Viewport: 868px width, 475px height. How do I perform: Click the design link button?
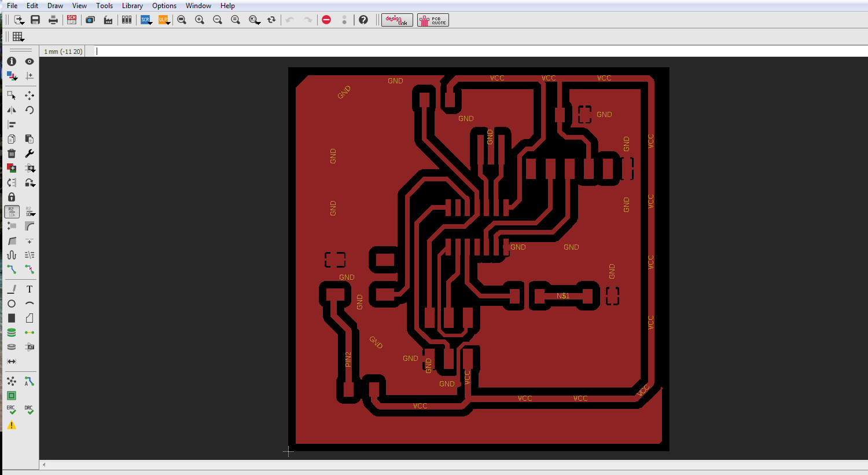[397, 20]
